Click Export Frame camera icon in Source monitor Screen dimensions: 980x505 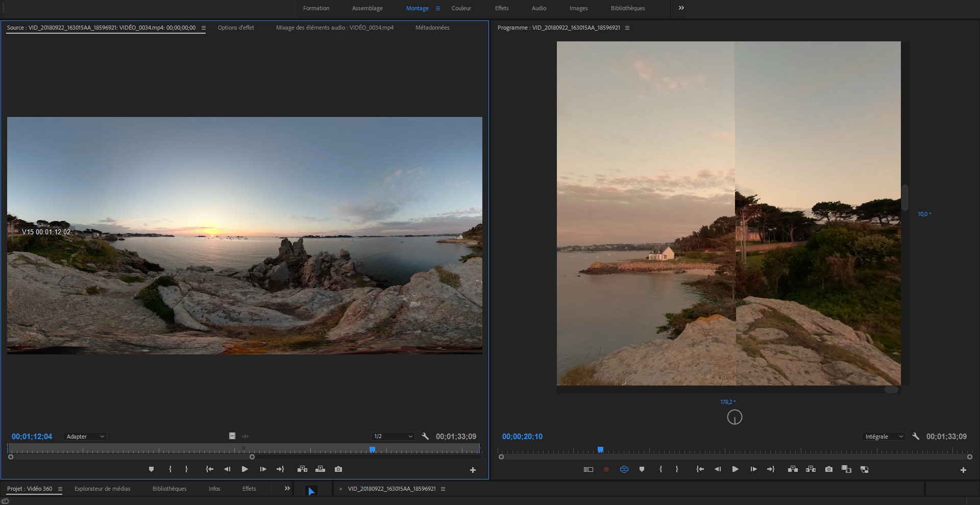point(338,469)
